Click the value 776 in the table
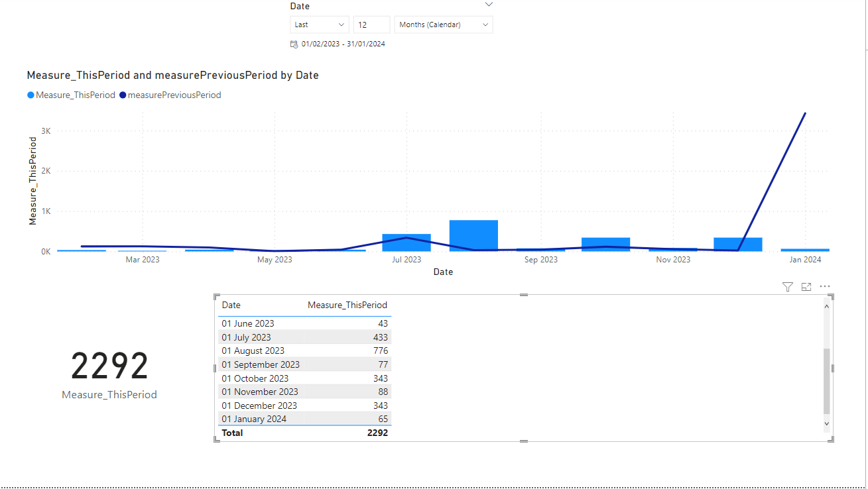 [381, 351]
